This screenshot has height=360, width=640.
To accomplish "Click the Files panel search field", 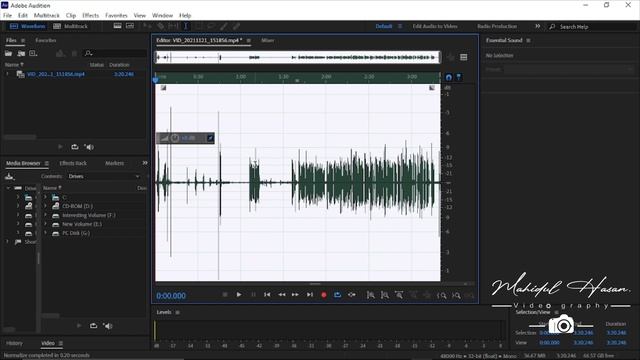I will pyautogui.click(x=115, y=53).
